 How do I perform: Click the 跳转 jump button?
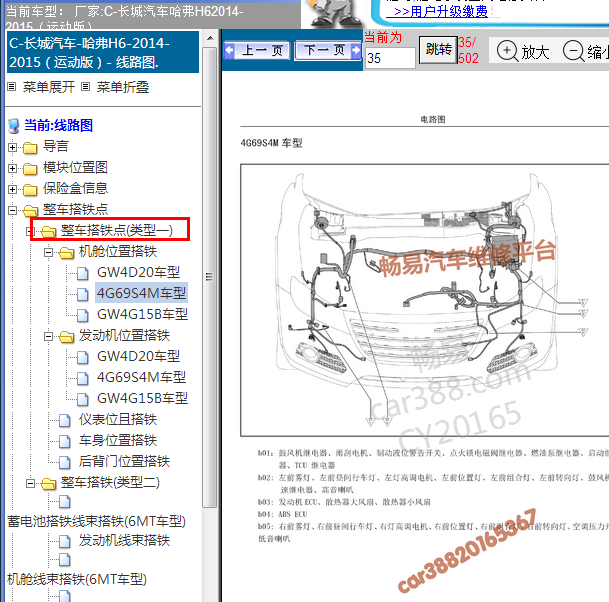(438, 50)
